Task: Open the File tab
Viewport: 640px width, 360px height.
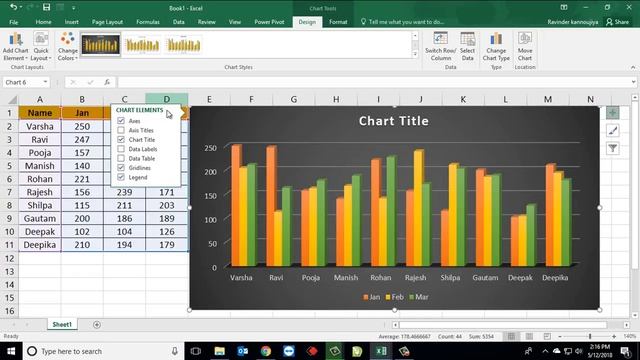Action: tap(13, 22)
